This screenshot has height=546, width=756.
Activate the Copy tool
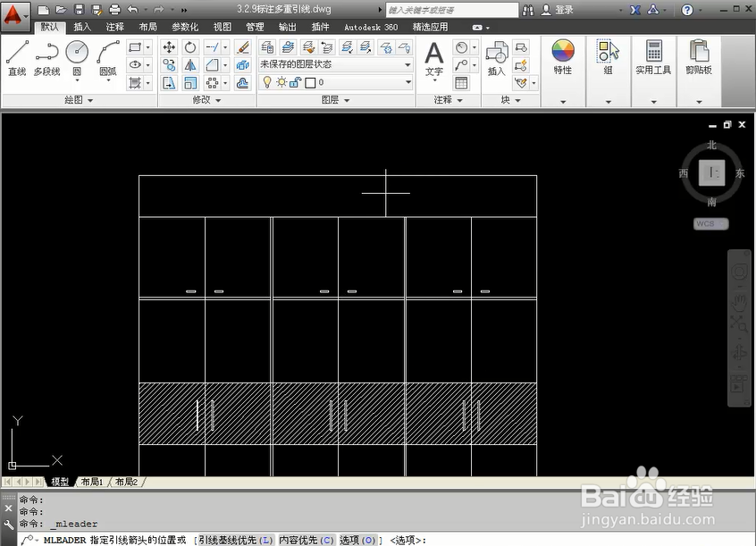coord(169,64)
